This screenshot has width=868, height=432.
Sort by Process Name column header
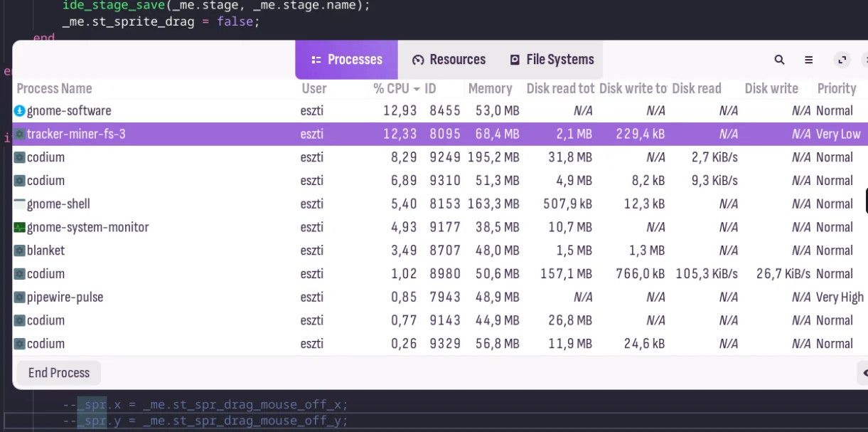pos(54,88)
